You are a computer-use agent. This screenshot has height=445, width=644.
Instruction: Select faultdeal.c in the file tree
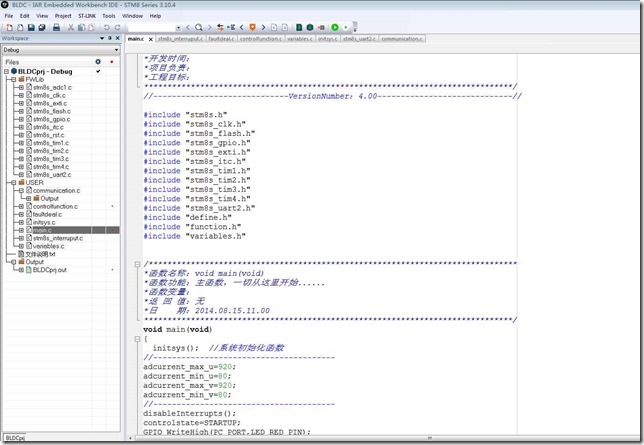click(47, 214)
